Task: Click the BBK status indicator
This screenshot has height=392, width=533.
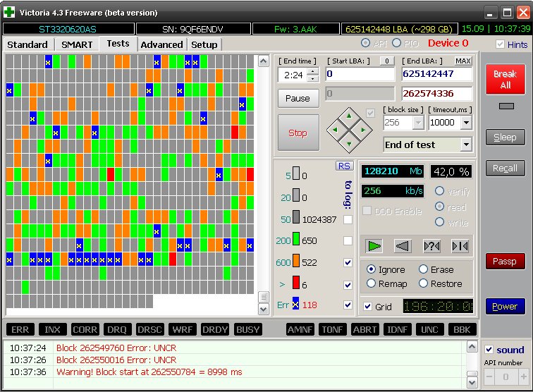Action: 462,329
